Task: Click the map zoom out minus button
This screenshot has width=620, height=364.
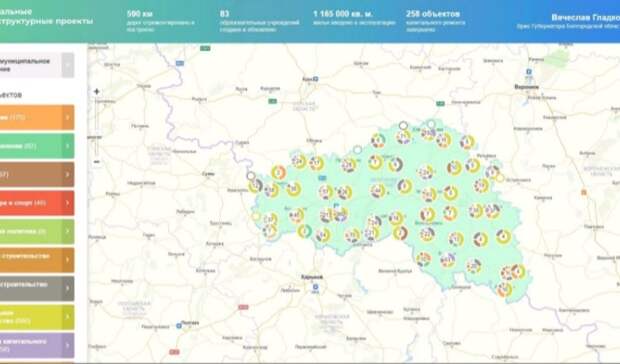Action: 97,162
